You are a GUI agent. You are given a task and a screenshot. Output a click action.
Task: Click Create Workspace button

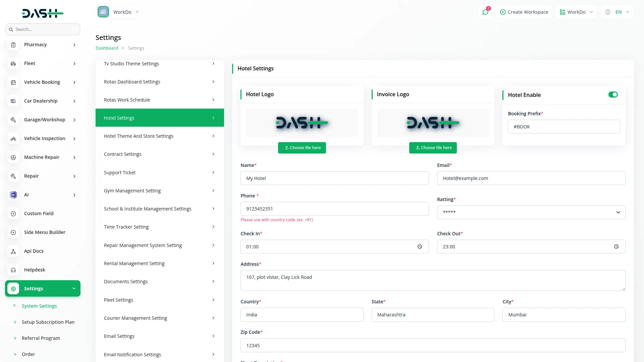tap(524, 12)
